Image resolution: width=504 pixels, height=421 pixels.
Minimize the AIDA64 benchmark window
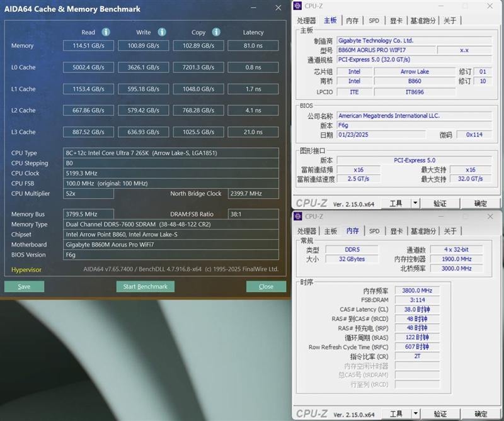click(x=254, y=8)
